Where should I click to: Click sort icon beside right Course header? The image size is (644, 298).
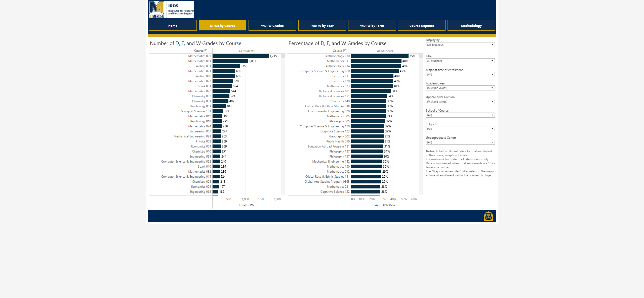pyautogui.click(x=344, y=51)
